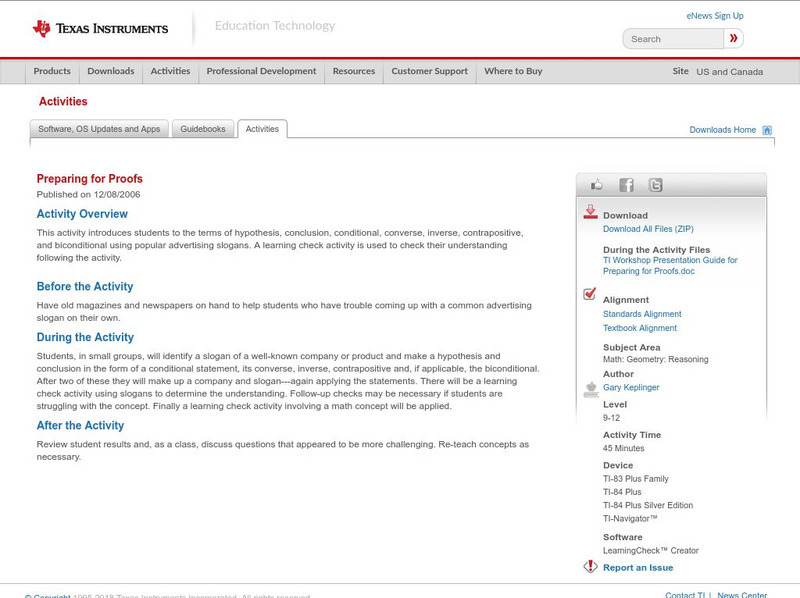The height and width of the screenshot is (598, 800).
Task: Click the Preparing for Proofs title
Action: [x=89, y=179]
